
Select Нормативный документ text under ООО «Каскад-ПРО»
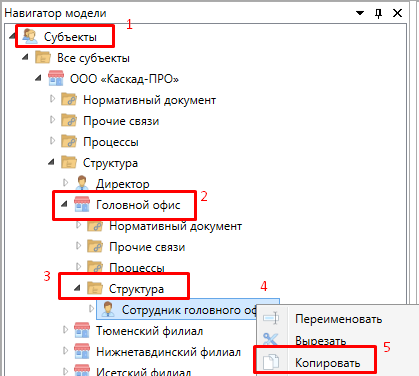pyautogui.click(x=150, y=100)
